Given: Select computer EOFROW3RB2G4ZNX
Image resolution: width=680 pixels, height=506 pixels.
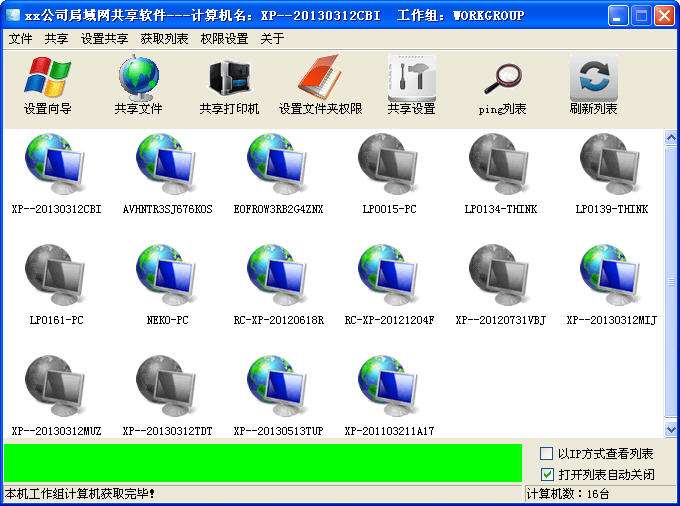Looking at the screenshot, I should point(278,174).
